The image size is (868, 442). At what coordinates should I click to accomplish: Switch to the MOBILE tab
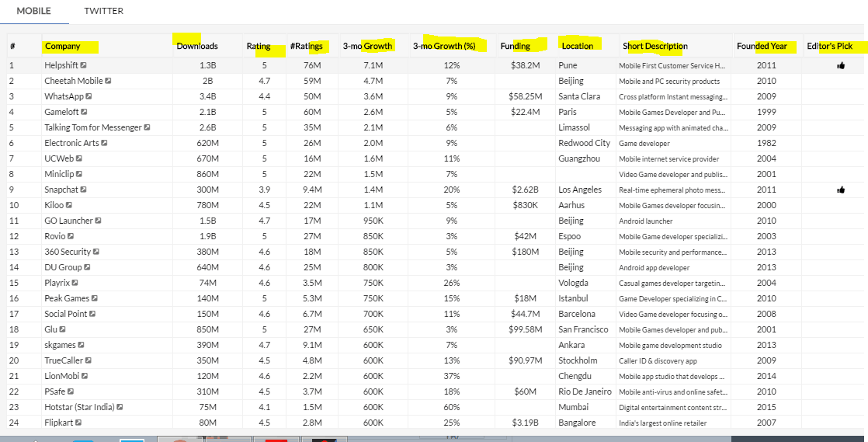click(x=33, y=11)
